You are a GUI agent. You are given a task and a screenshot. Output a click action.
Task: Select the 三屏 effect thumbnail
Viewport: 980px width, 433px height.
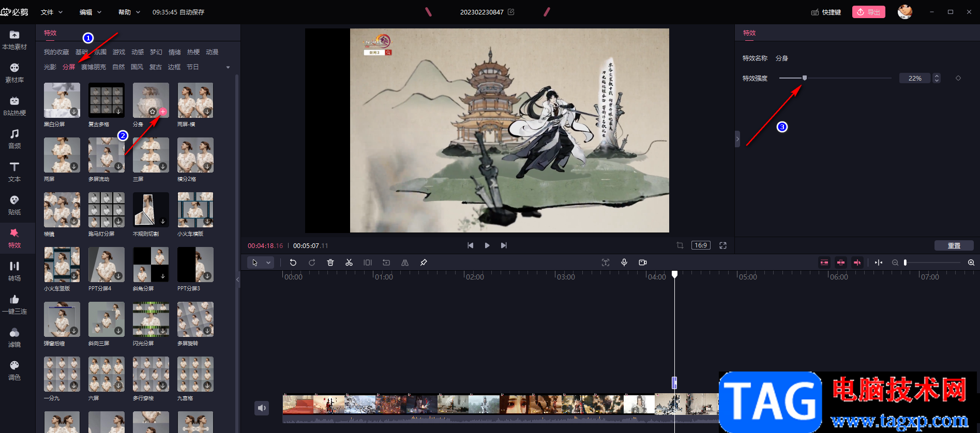(151, 155)
